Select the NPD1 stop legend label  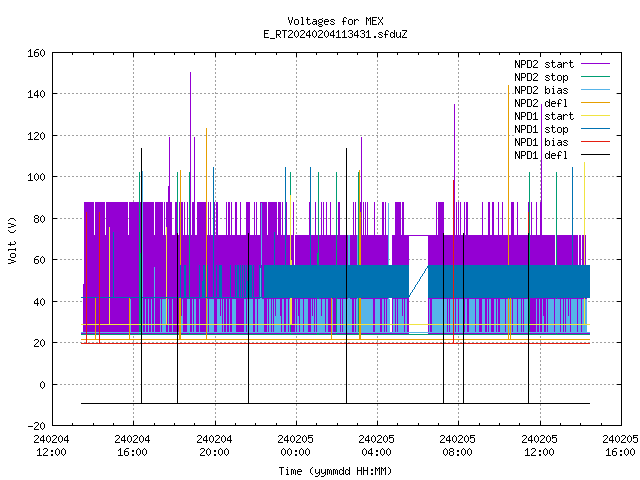[x=541, y=129]
